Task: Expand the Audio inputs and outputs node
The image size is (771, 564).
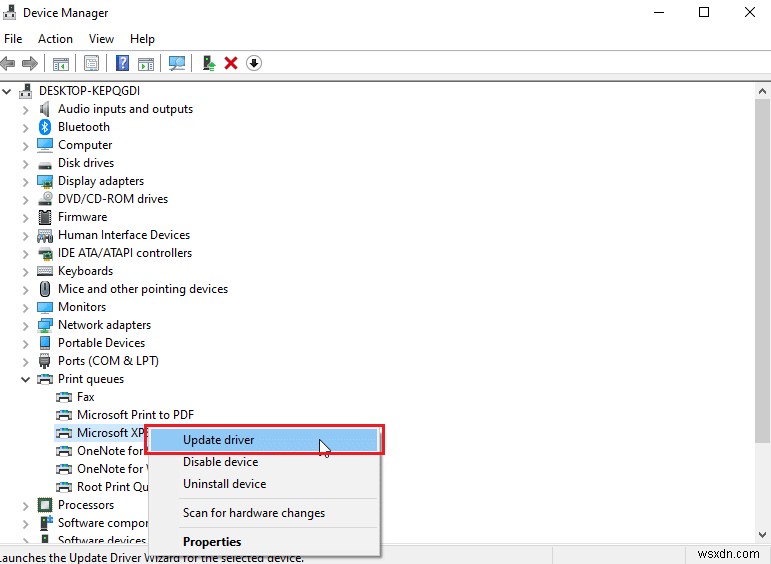Action: (x=26, y=109)
